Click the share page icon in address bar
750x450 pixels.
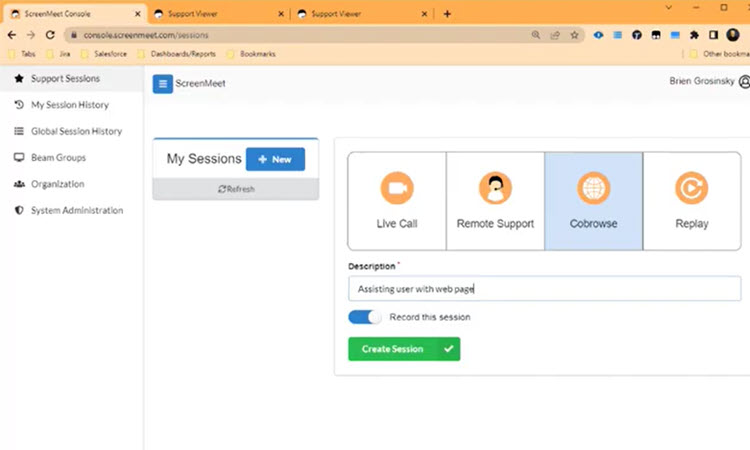click(555, 35)
